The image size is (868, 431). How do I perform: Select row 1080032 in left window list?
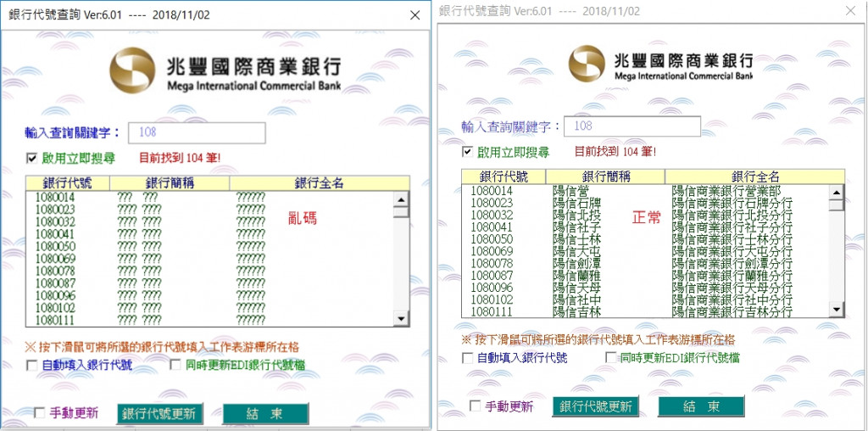210,221
